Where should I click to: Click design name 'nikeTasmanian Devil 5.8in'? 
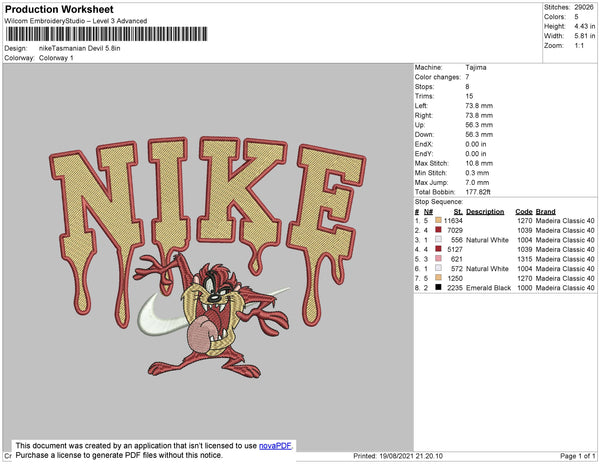point(80,48)
